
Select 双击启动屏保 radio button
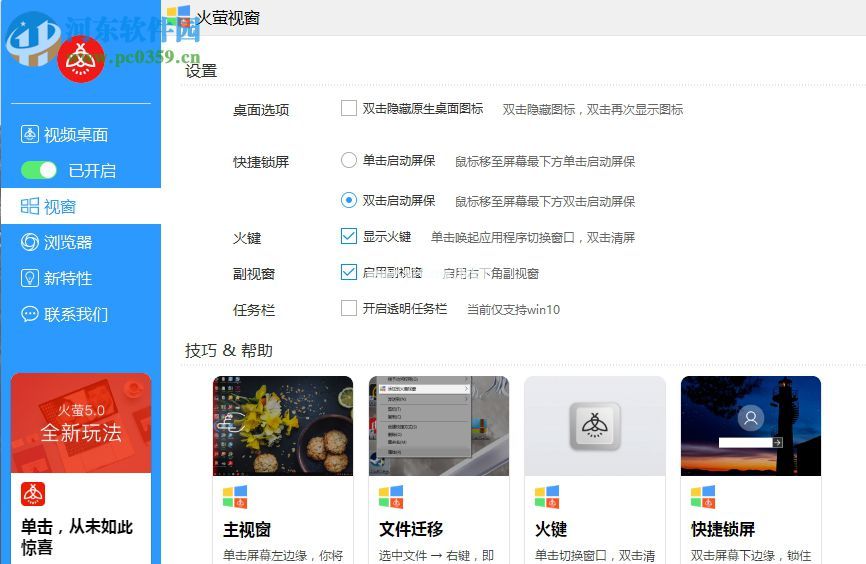tap(348, 200)
